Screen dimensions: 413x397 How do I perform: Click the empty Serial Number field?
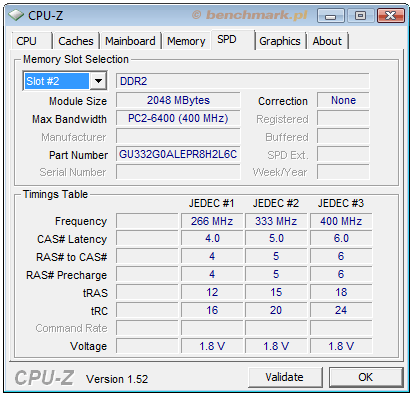tap(178, 172)
